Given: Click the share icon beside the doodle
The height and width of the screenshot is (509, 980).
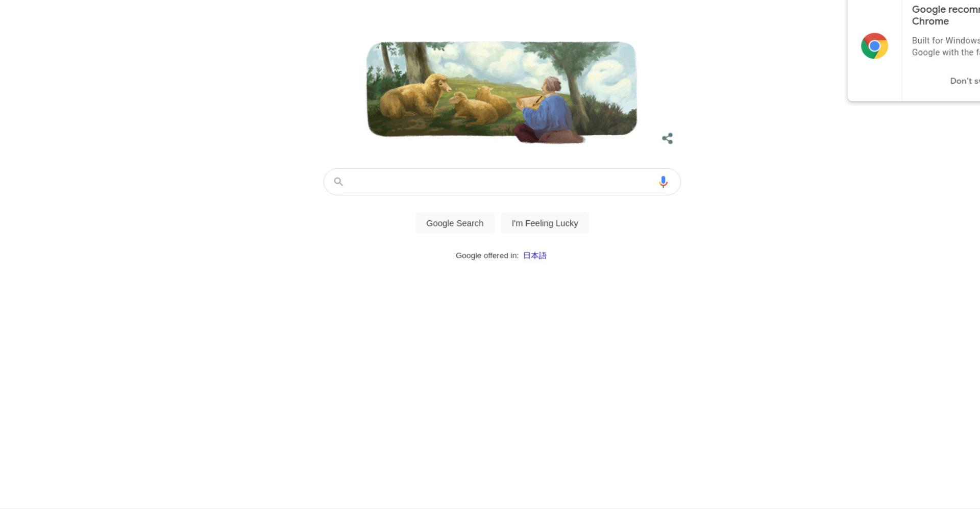Looking at the screenshot, I should tap(667, 138).
